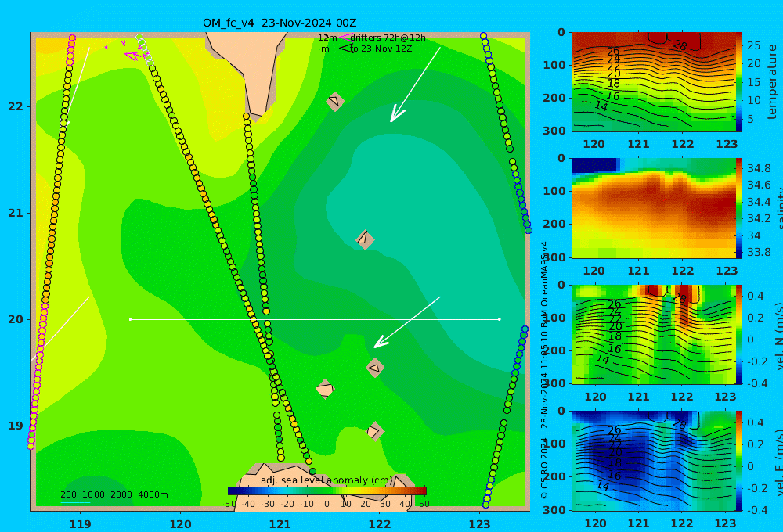This screenshot has width=783, height=532.
Task: Click longitude tick 123 under the main map
Action: pos(480,524)
